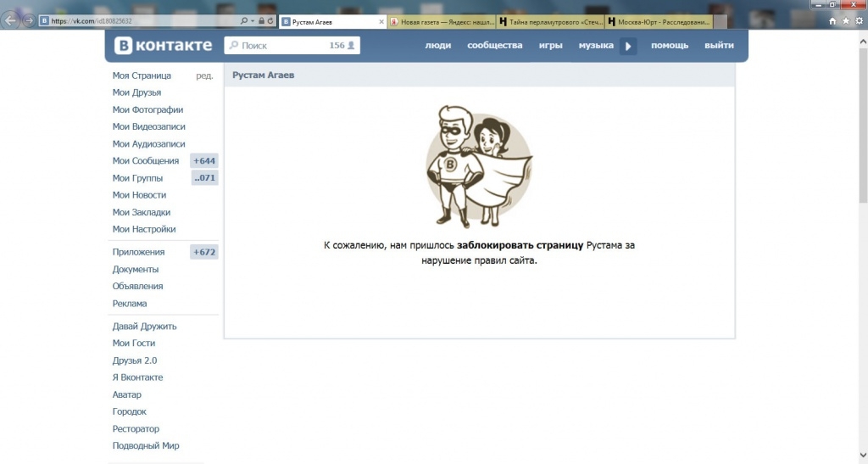Open Городок app link
Image resolution: width=868 pixels, height=464 pixels.
point(130,411)
